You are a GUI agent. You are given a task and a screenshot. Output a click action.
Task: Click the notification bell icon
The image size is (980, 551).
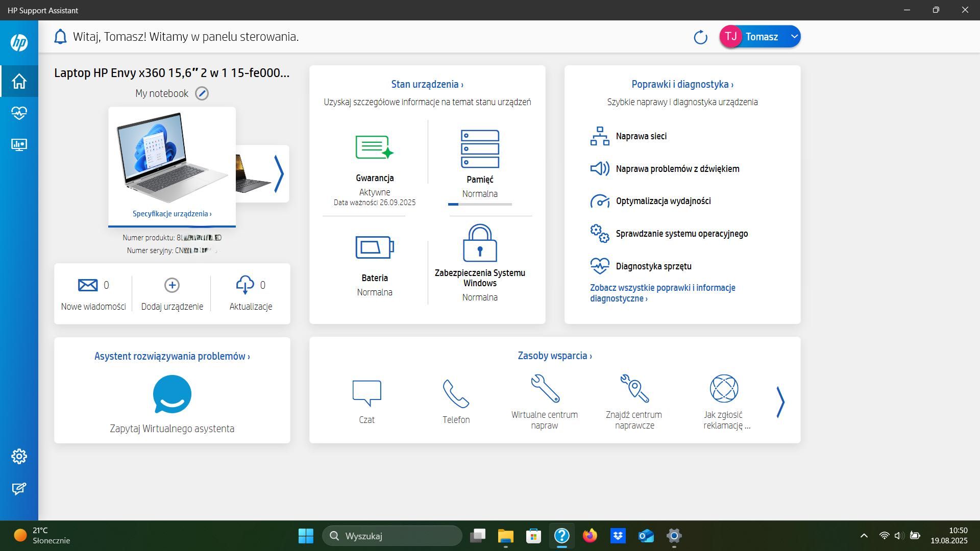(x=60, y=37)
